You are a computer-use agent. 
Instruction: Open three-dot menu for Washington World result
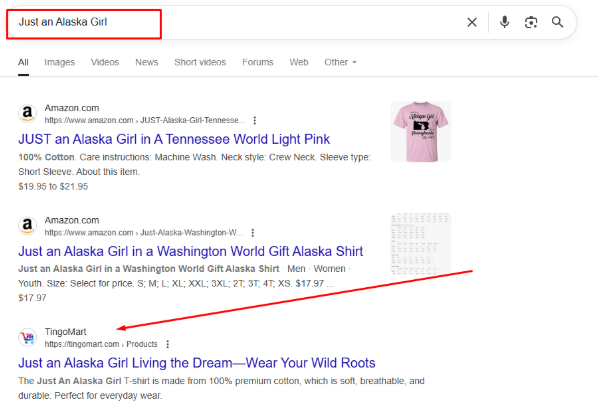pos(252,233)
